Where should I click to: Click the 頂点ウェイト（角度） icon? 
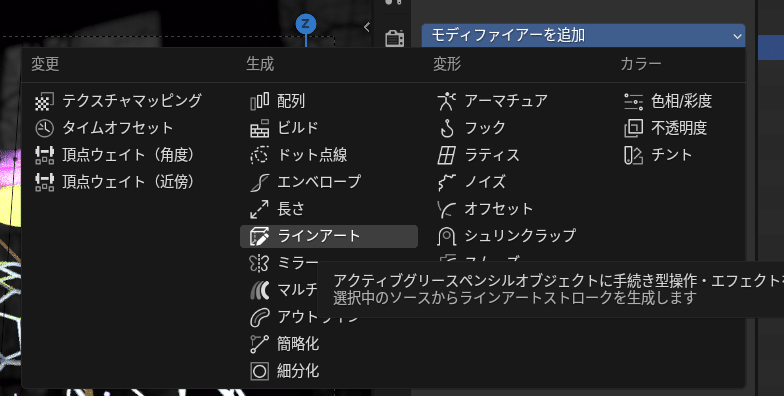(44, 155)
